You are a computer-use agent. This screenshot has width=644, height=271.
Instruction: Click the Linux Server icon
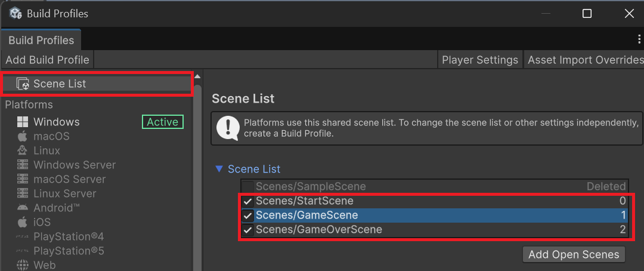point(22,193)
